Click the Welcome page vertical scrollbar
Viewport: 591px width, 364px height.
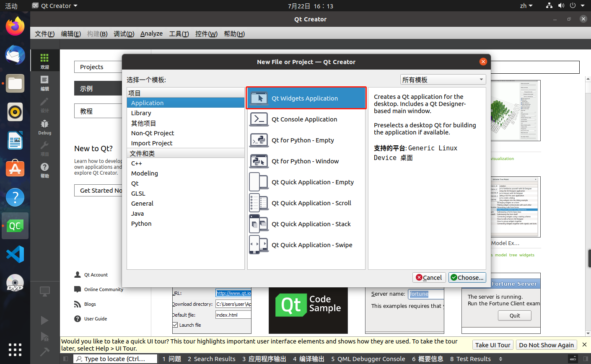pyautogui.click(x=588, y=205)
